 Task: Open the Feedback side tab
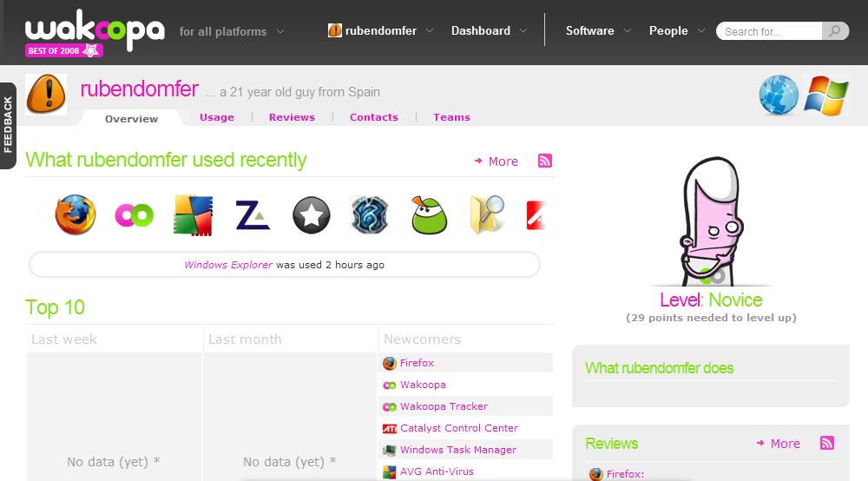click(x=8, y=125)
